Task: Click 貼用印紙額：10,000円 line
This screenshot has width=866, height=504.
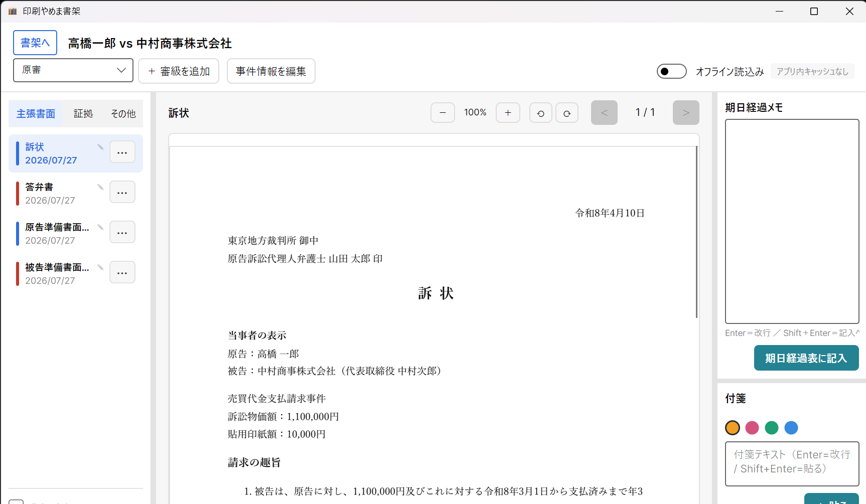Action: coord(277,434)
